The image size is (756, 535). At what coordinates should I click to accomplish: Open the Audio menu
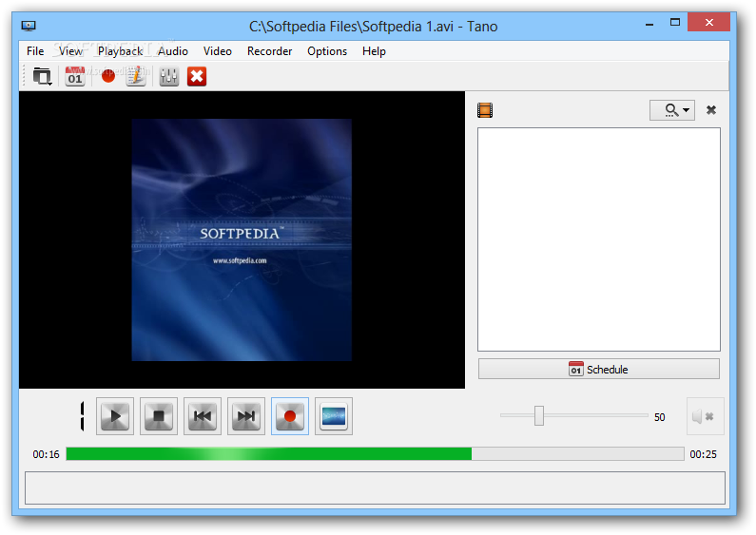point(173,51)
